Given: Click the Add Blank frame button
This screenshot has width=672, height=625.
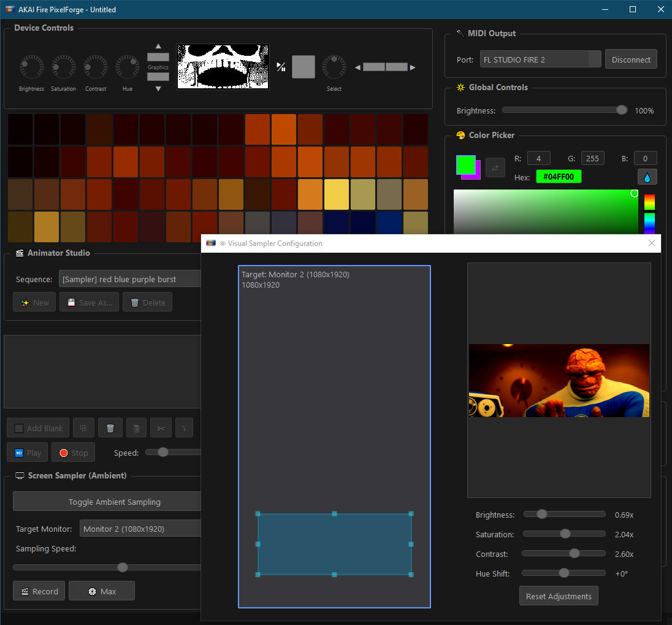Looking at the screenshot, I should click(38, 428).
